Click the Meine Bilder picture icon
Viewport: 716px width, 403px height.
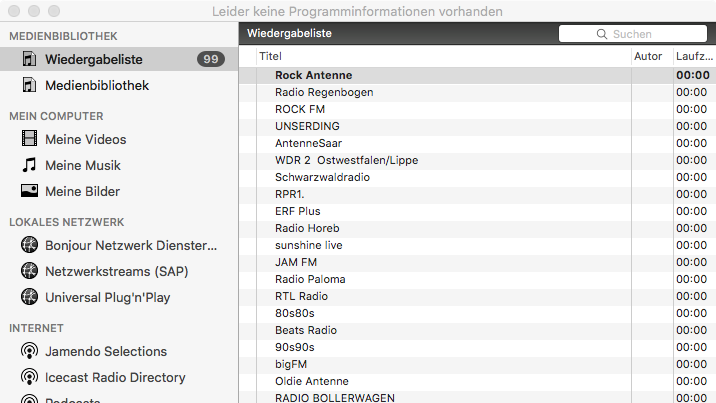[x=30, y=191]
